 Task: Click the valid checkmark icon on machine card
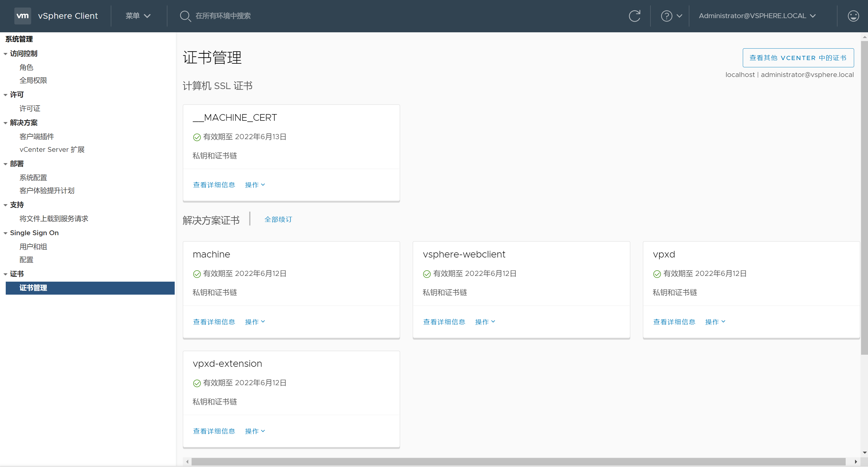(197, 274)
